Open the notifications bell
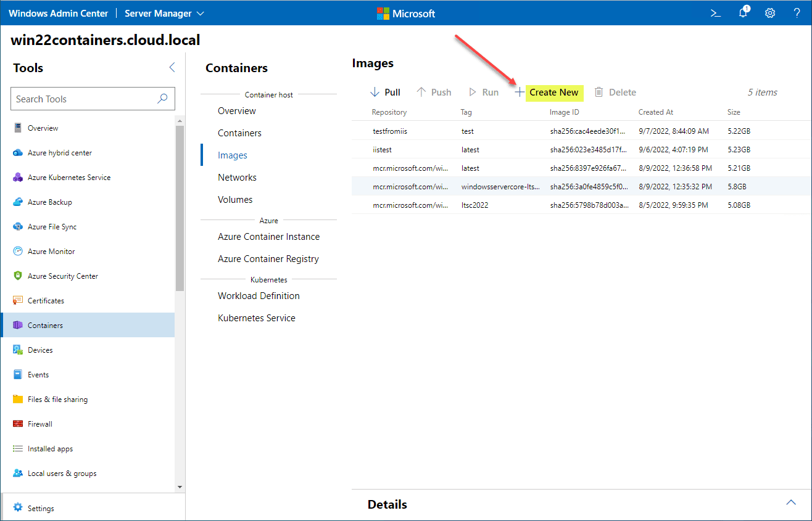812x521 pixels. (744, 13)
